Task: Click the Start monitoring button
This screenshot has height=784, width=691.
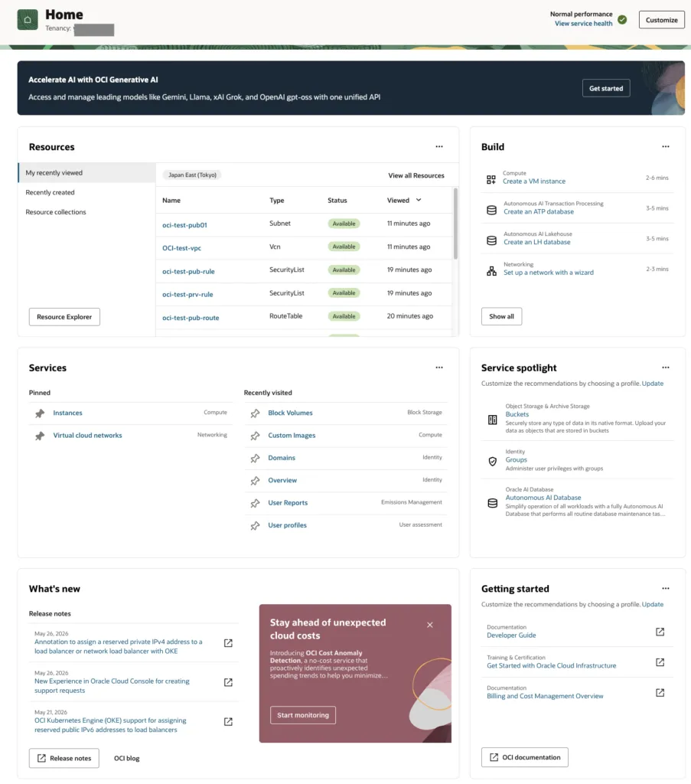Action: tap(303, 716)
